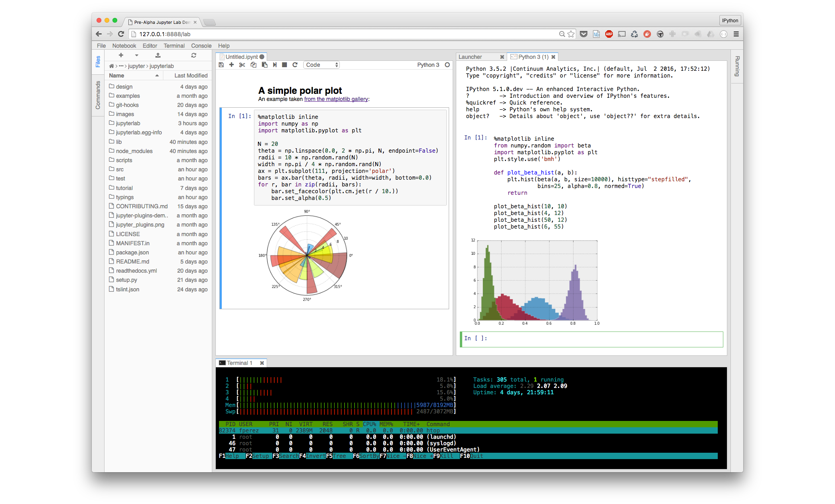The image size is (835, 504).
Task: Restart the kernel with the circular arrow icon
Action: pyautogui.click(x=295, y=65)
